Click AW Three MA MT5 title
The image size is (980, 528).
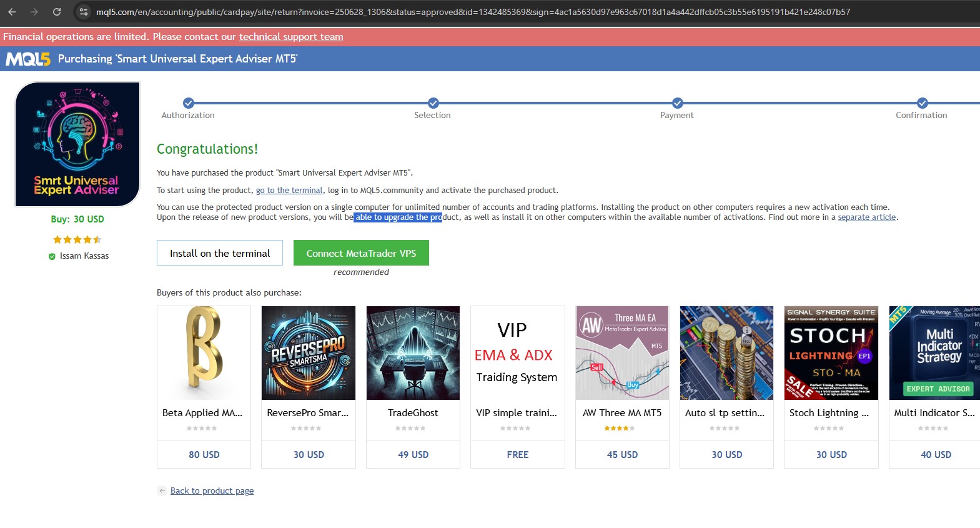[x=622, y=413]
